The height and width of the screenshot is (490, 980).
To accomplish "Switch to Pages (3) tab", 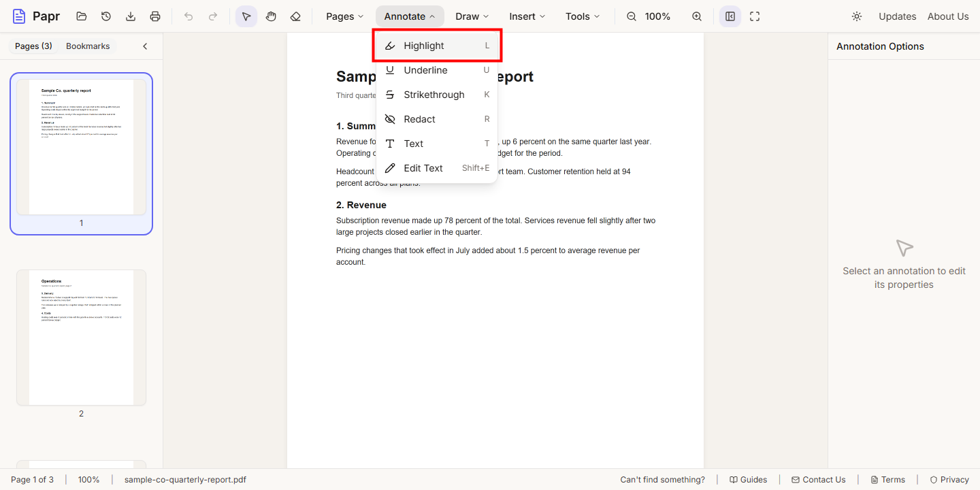I will 33,46.
